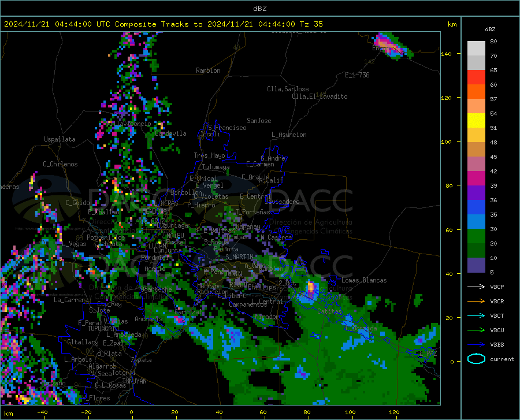
Task: Click the Capdevila place label
Action: click(170, 133)
